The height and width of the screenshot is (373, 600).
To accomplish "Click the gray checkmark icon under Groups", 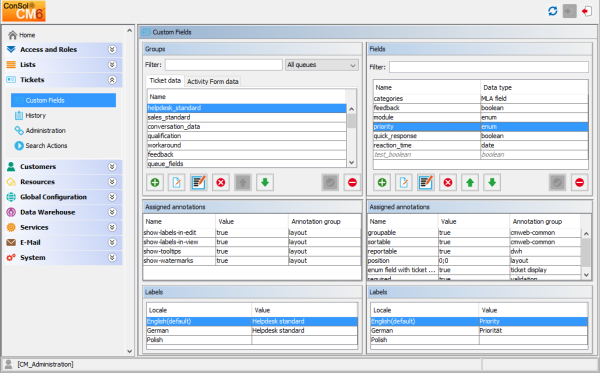I will [x=330, y=182].
